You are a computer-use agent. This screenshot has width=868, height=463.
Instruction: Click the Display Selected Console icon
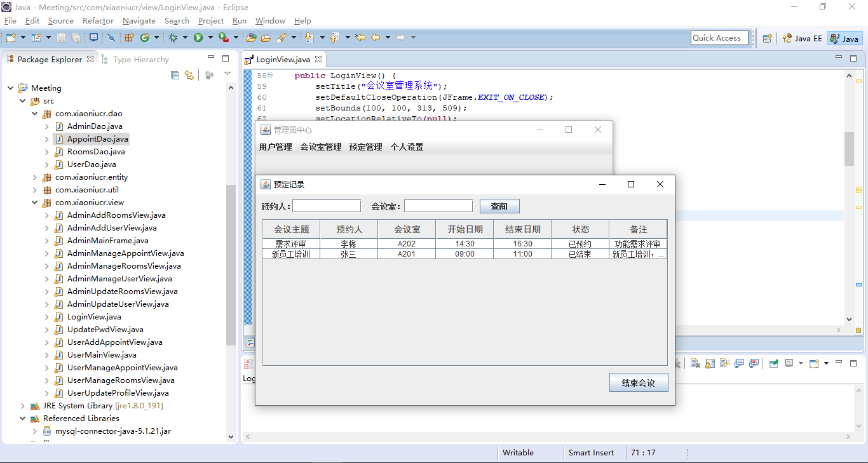click(x=789, y=363)
